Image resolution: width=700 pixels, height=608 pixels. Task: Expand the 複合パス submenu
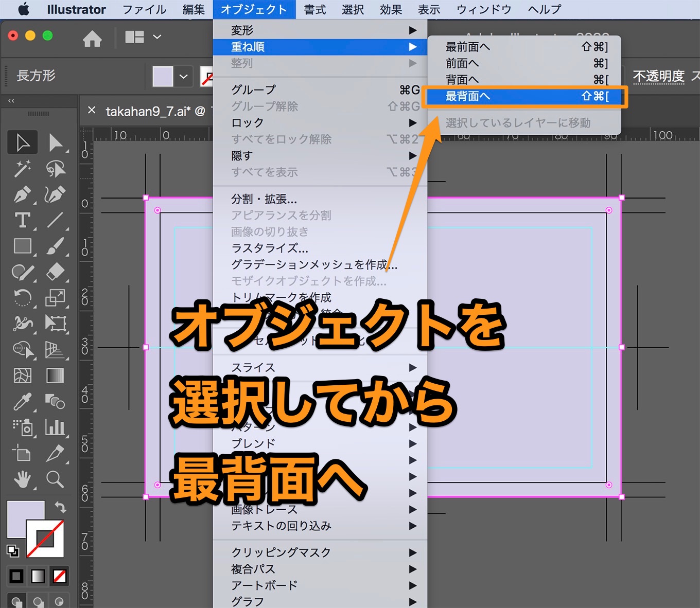(320, 569)
